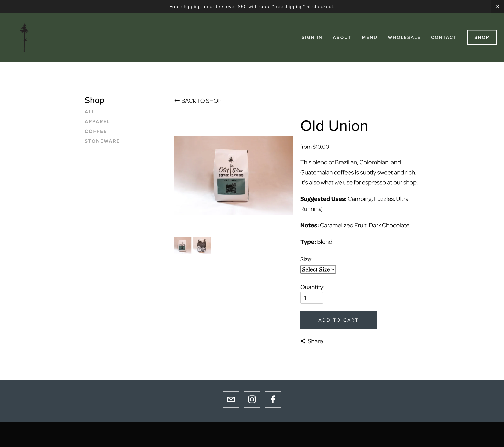Select the Apparel category filter
The height and width of the screenshot is (447, 504).
tap(97, 121)
